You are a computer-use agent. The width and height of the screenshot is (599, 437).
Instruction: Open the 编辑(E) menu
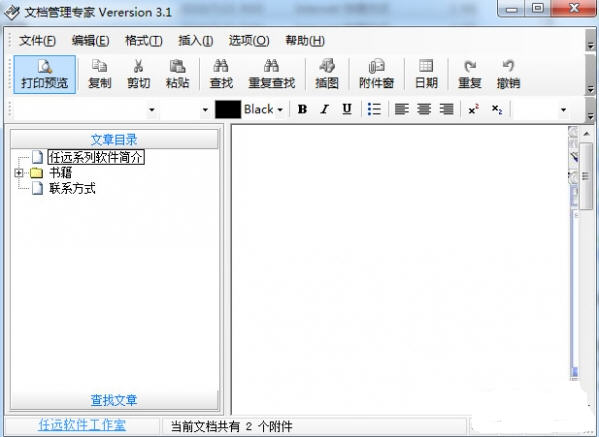(x=91, y=40)
